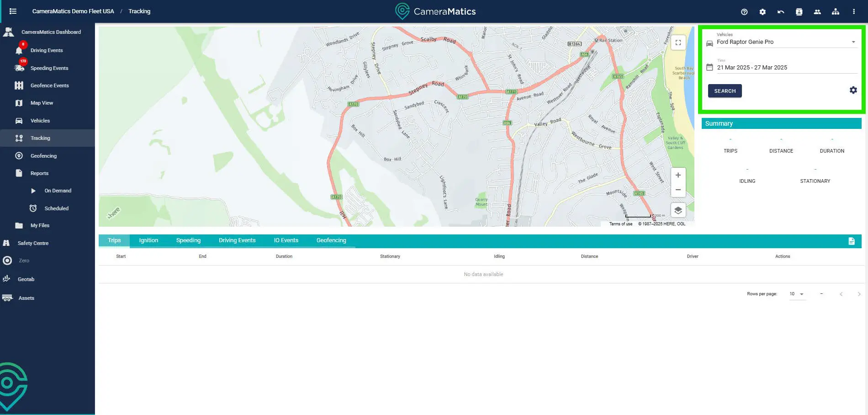Open the vertical three-dot more menu

click(854, 12)
